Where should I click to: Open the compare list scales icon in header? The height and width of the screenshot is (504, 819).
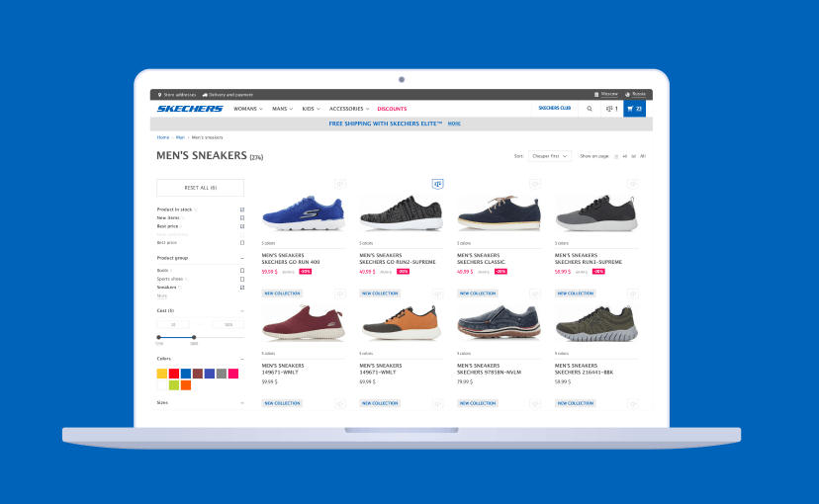tap(611, 109)
